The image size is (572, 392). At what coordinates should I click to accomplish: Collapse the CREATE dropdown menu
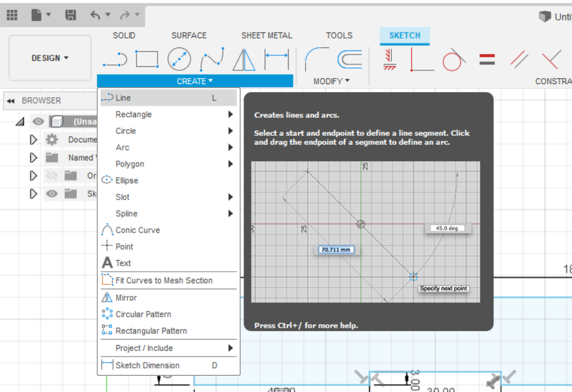(195, 81)
